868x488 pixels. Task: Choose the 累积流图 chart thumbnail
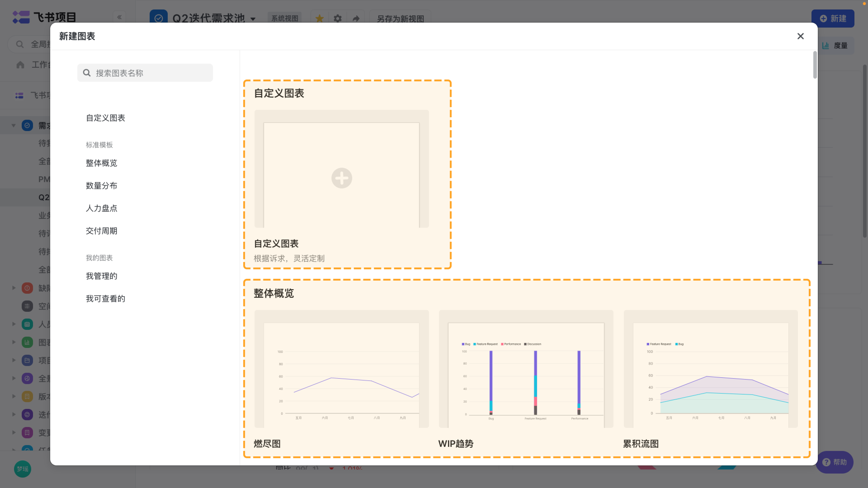tap(711, 369)
